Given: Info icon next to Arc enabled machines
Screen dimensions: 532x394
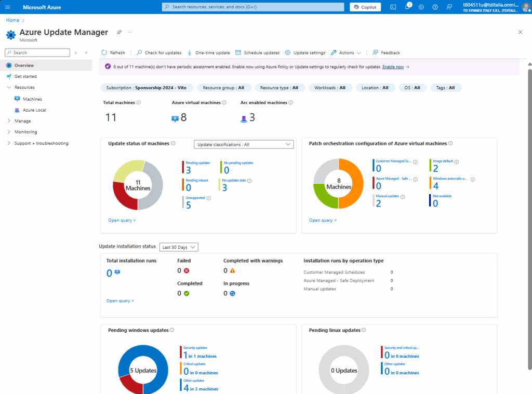Looking at the screenshot, I should click(x=291, y=102).
